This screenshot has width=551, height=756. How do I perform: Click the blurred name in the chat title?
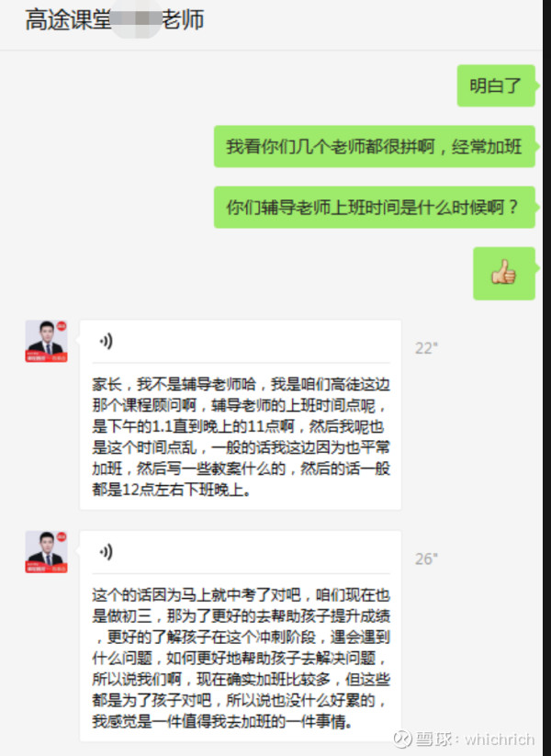(x=136, y=20)
